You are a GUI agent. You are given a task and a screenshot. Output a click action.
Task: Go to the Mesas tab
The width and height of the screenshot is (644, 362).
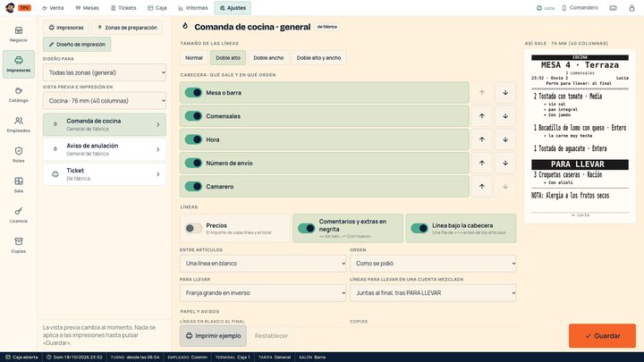pyautogui.click(x=87, y=8)
